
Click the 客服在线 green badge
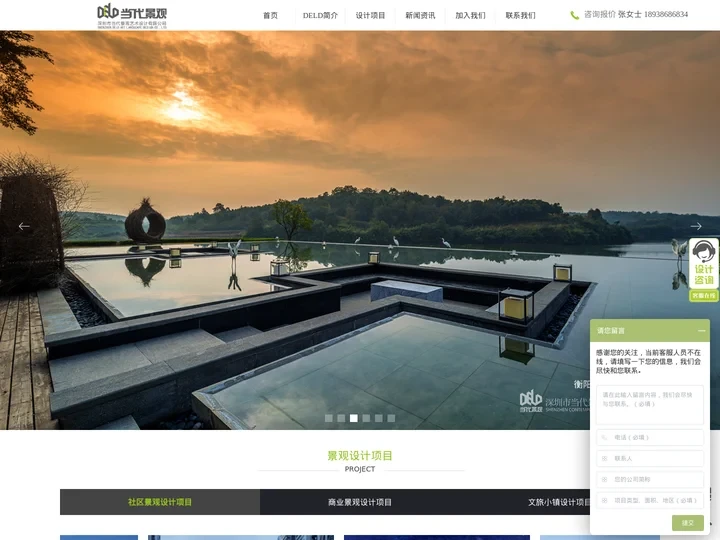click(x=703, y=296)
